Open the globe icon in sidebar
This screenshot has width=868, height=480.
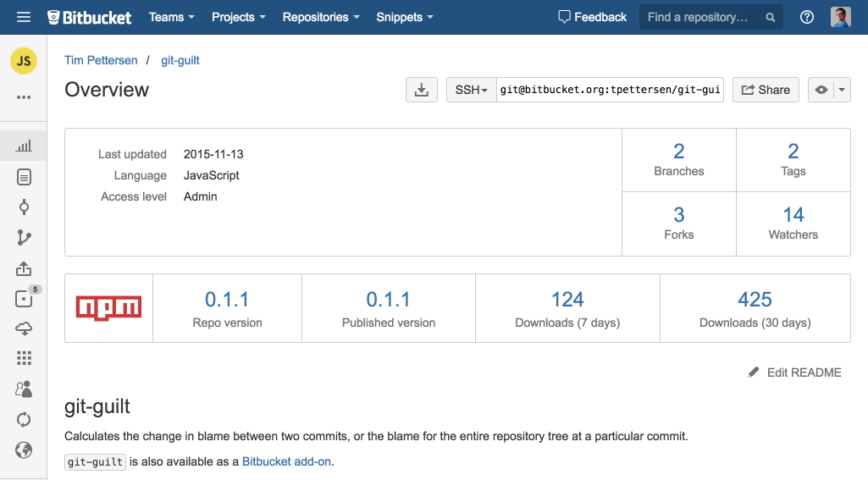click(23, 450)
